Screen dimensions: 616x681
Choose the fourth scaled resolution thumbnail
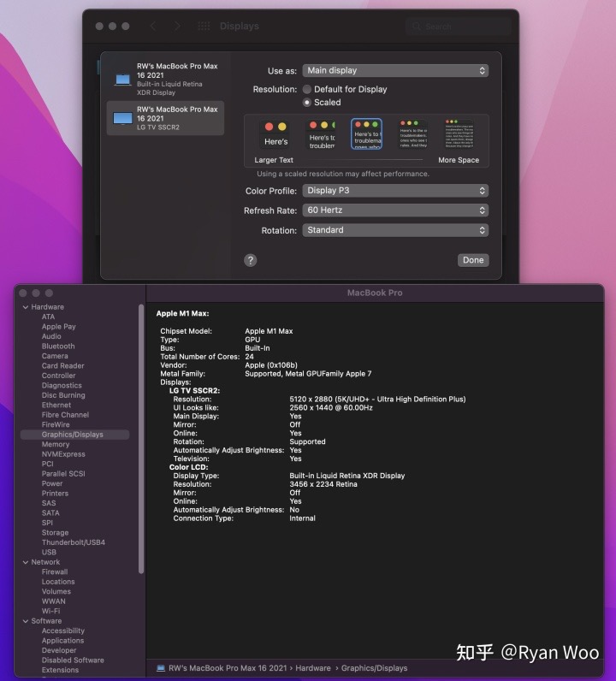[413, 134]
